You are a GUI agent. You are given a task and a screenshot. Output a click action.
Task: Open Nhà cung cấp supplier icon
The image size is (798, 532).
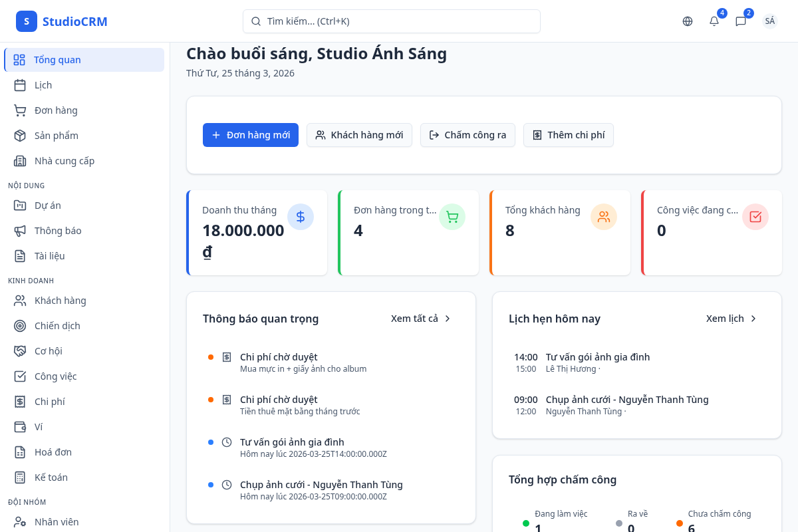click(x=21, y=160)
